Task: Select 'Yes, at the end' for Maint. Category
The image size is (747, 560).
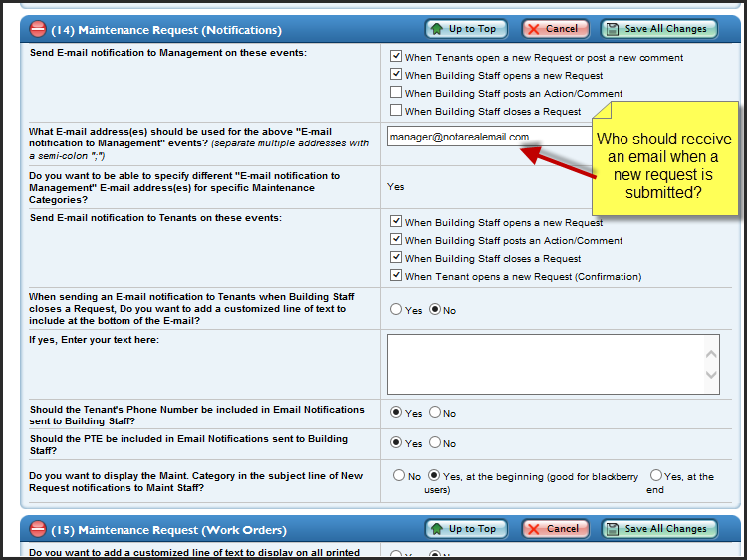Action: pyautogui.click(x=656, y=475)
